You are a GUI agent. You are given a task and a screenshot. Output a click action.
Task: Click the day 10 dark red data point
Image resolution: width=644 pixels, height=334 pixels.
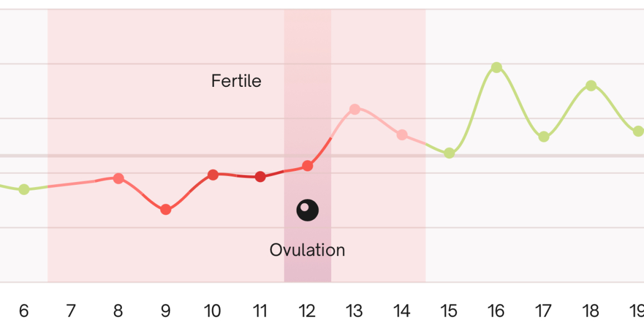click(x=213, y=175)
